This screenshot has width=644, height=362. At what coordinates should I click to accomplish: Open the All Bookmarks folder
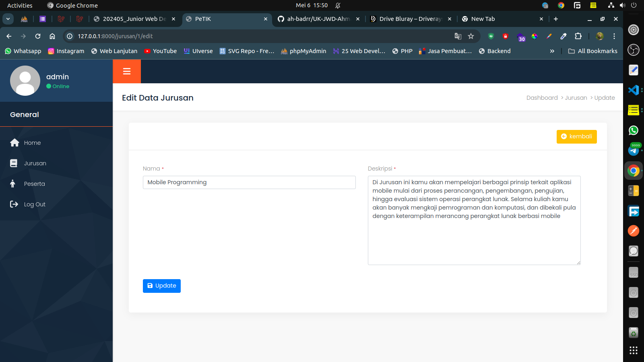coord(592,51)
